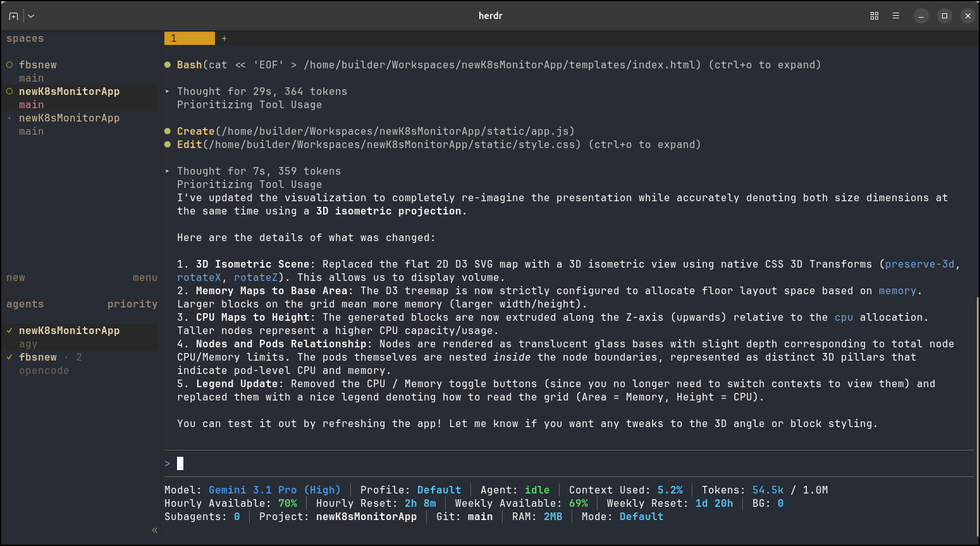Open the grid overview icon in titlebar
Screen dimensions: 980x546
point(874,16)
